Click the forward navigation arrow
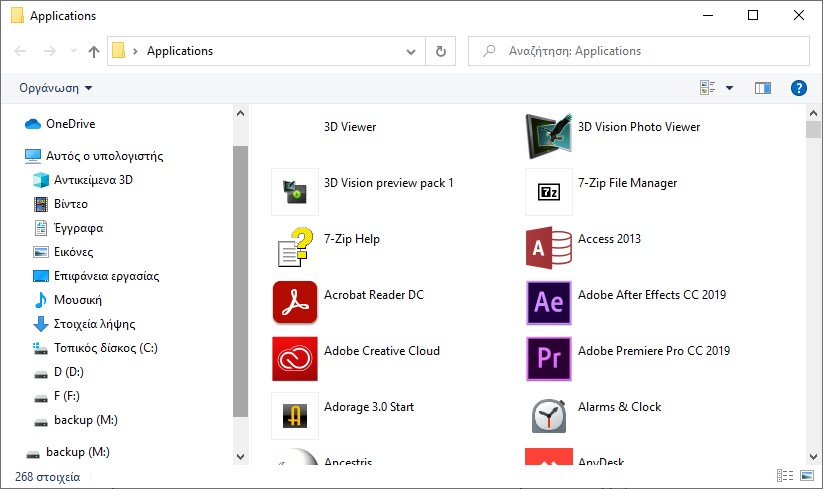823x489 pixels. 49,51
